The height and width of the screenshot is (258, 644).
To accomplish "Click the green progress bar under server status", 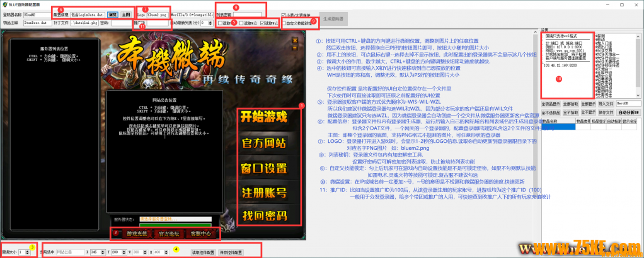I will tap(175, 225).
